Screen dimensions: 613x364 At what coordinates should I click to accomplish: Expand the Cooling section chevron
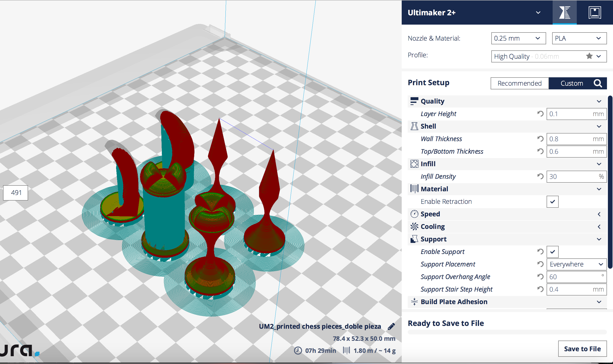[599, 227]
